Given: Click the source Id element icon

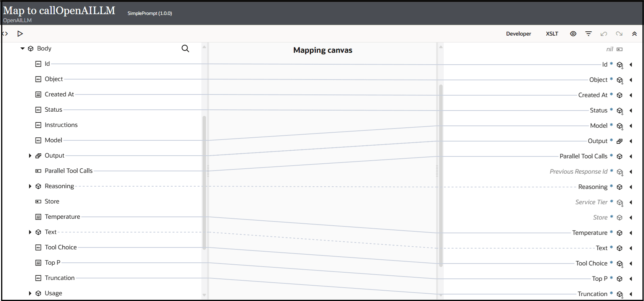Looking at the screenshot, I should 38,64.
